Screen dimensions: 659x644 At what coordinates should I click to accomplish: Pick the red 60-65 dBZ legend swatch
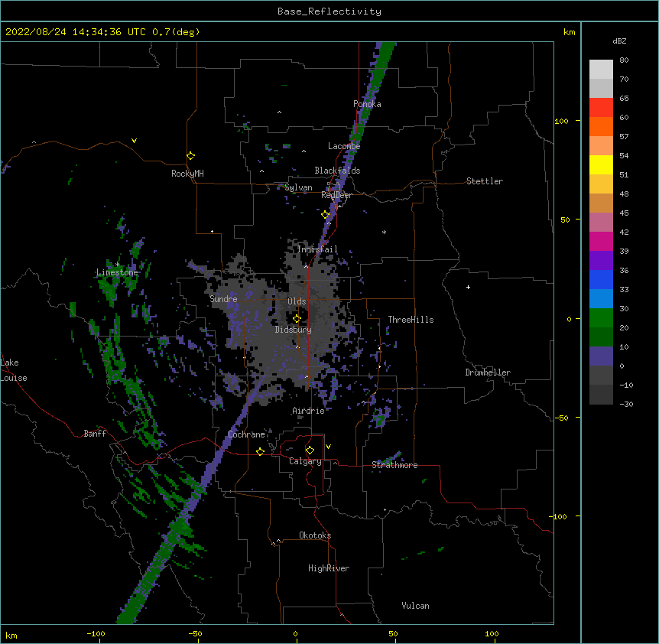point(601,108)
